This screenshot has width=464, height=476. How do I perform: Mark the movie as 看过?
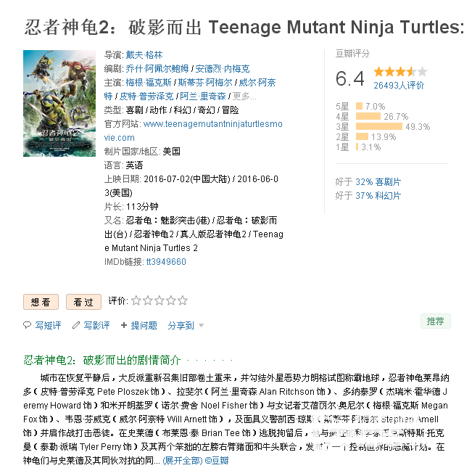pyautogui.click(x=83, y=302)
